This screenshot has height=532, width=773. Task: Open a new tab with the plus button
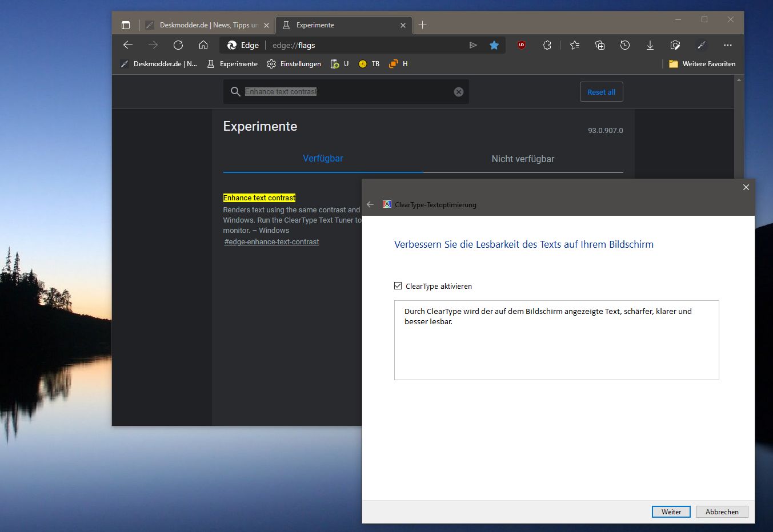(x=423, y=25)
